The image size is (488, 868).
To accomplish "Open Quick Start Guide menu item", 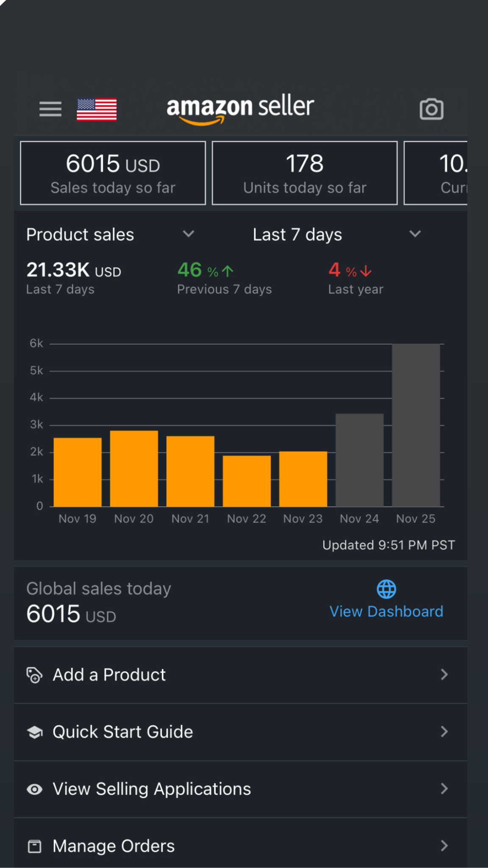I will click(x=123, y=732).
